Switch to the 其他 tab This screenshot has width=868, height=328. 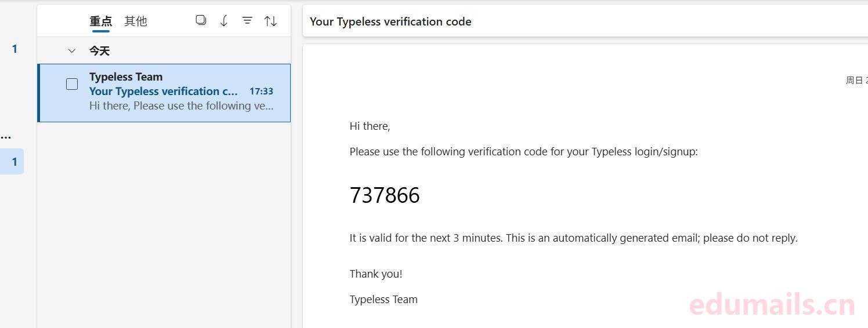[x=135, y=21]
